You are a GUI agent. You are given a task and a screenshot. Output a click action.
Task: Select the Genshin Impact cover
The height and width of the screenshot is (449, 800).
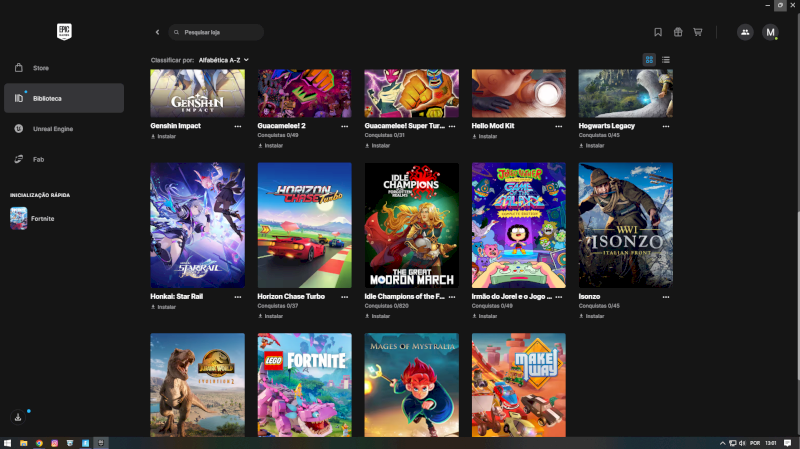coord(197,93)
